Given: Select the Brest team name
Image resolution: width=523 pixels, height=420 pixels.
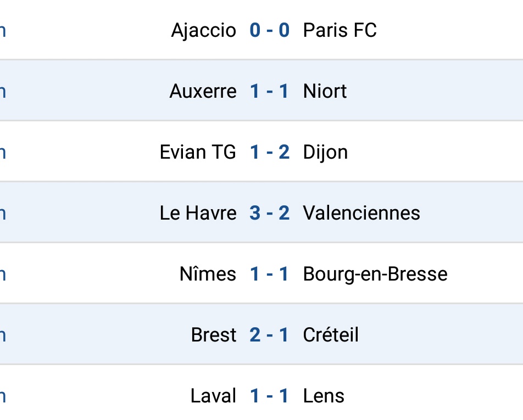Looking at the screenshot, I should tap(214, 335).
